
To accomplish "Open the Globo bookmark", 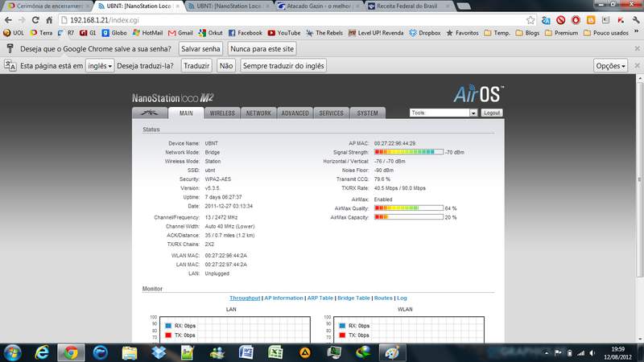I will click(114, 33).
